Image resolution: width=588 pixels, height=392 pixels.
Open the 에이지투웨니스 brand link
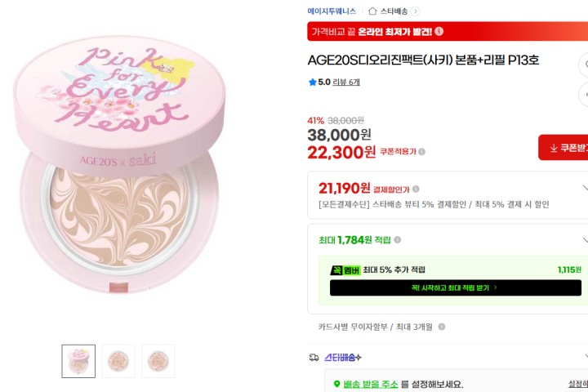click(332, 11)
